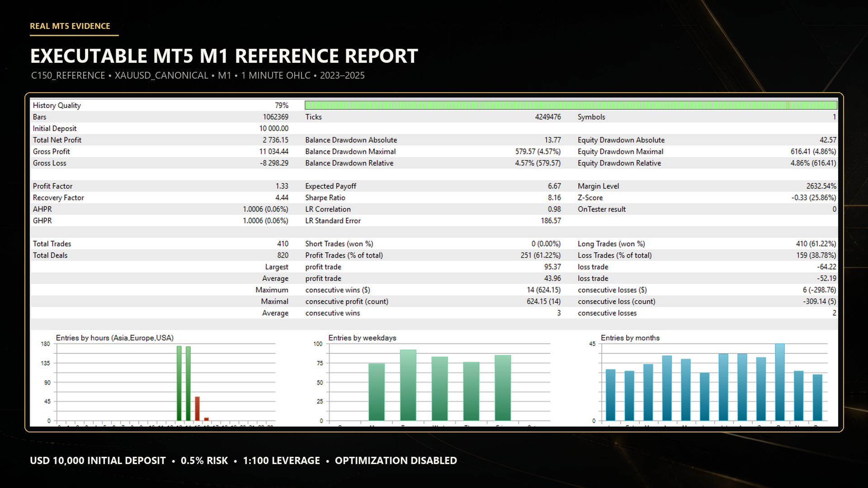Click the Recovery Factor value 4.44

[282, 198]
